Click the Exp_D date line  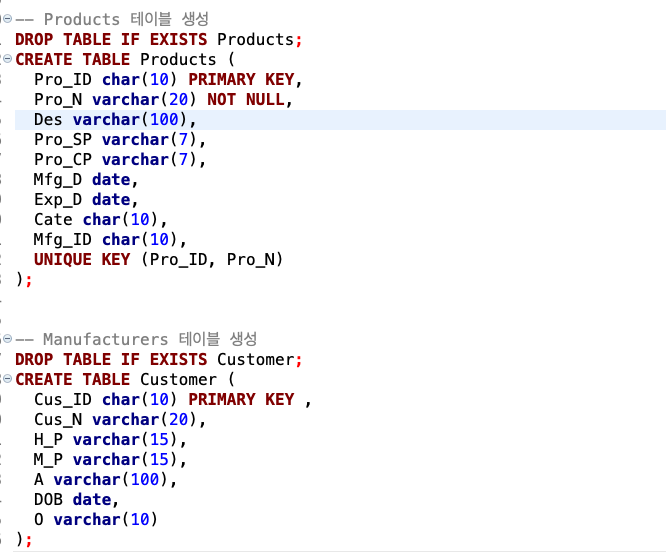(x=86, y=200)
